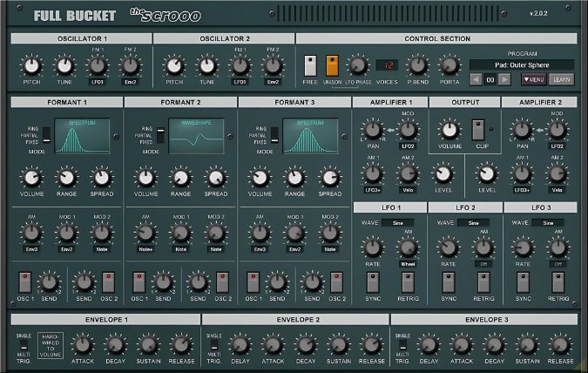Click Amplifier 1 PAN knob
The image size is (588, 373).
point(373,130)
